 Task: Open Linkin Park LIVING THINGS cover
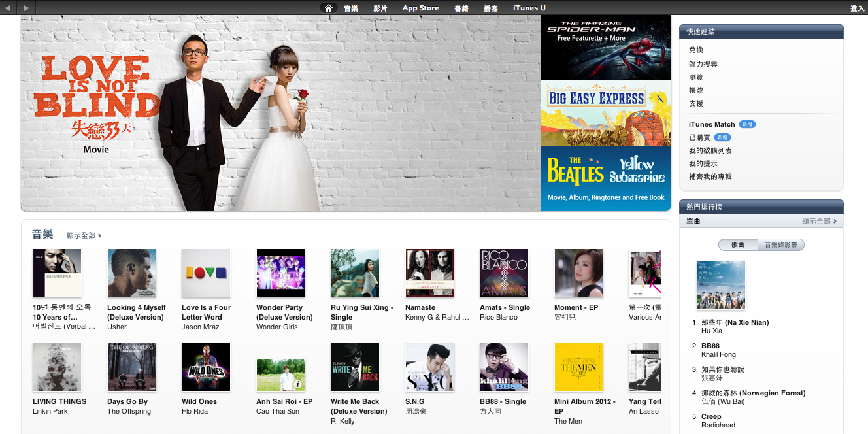click(x=57, y=367)
